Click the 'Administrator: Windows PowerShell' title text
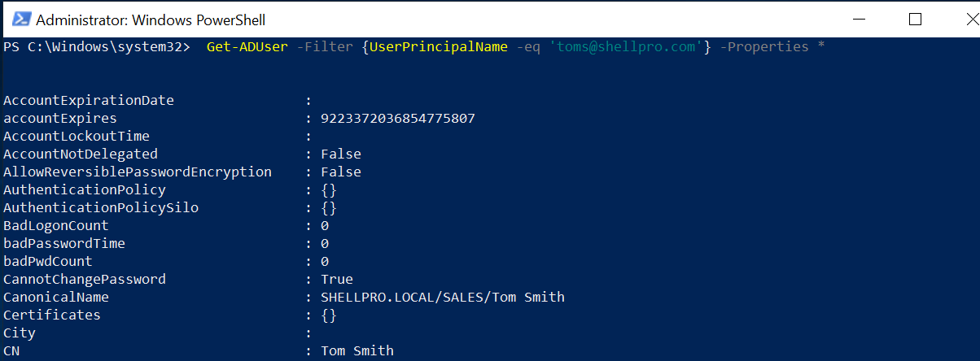Image resolution: width=980 pixels, height=361 pixels. coord(150,20)
